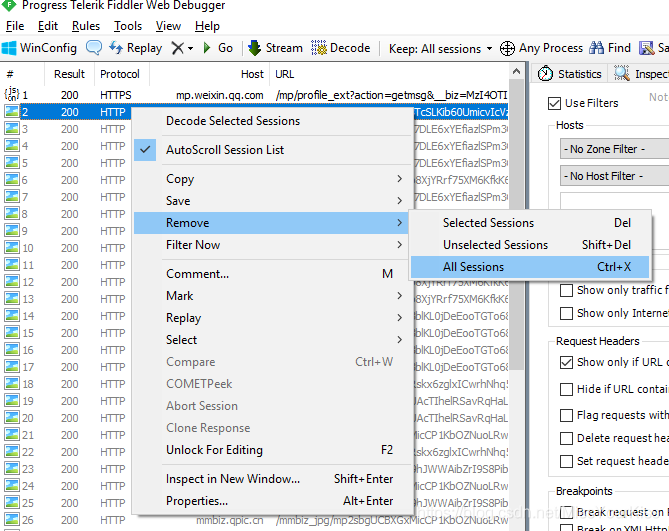Click the image icon of session 18
The width and height of the screenshot is (669, 531).
click(x=12, y=383)
